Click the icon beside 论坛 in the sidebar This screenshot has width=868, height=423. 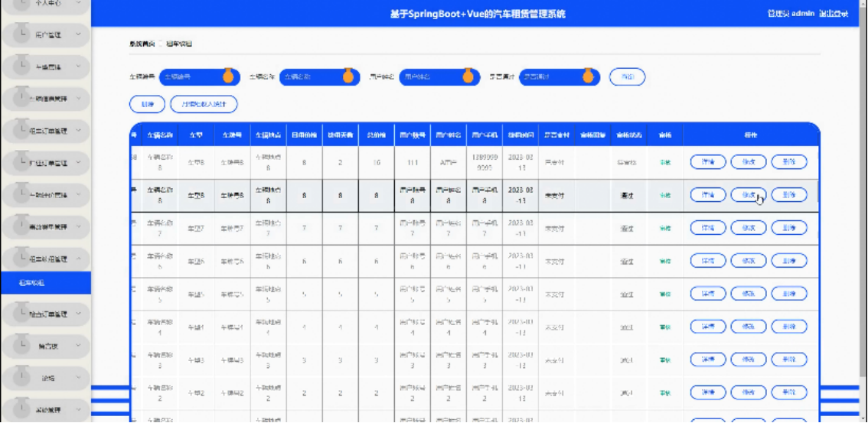[x=21, y=376]
